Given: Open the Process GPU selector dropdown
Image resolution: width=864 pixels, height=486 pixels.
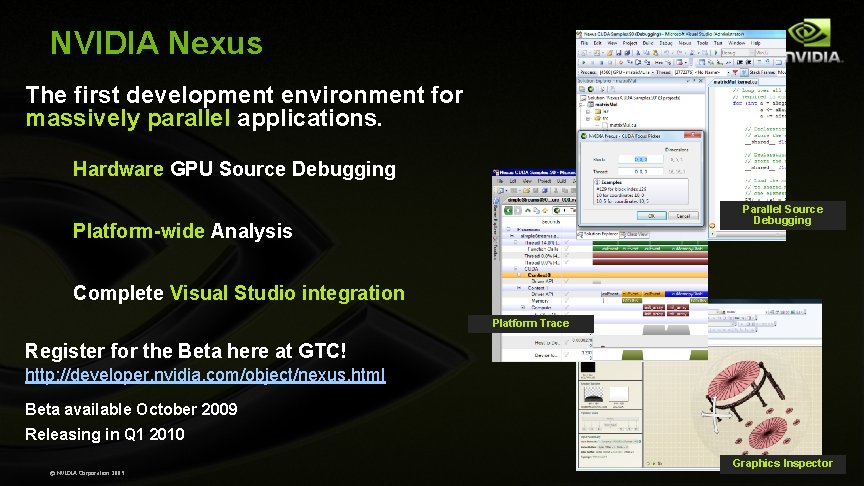Looking at the screenshot, I should click(625, 73).
